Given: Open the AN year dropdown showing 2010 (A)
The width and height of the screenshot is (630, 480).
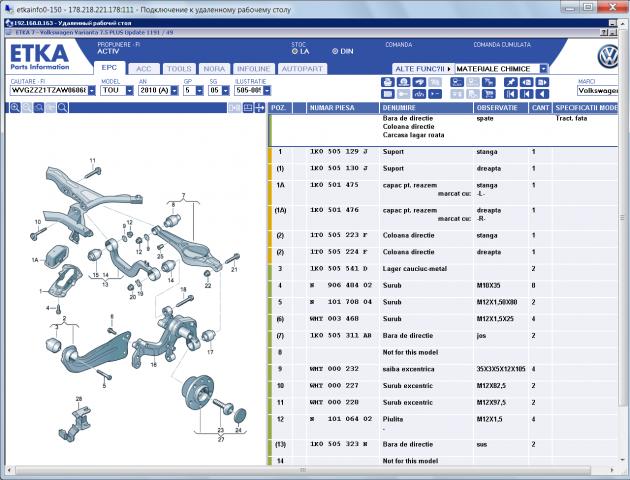Looking at the screenshot, I should pos(174,90).
